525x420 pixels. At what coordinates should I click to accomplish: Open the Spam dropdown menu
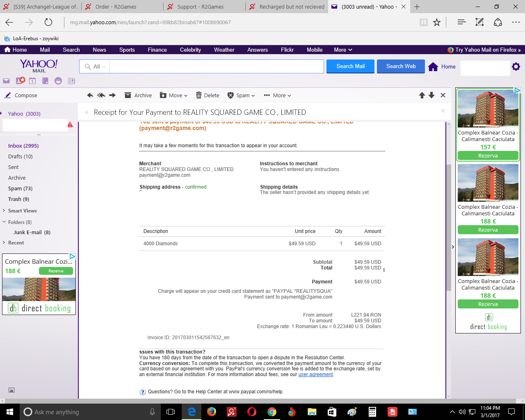241,95
